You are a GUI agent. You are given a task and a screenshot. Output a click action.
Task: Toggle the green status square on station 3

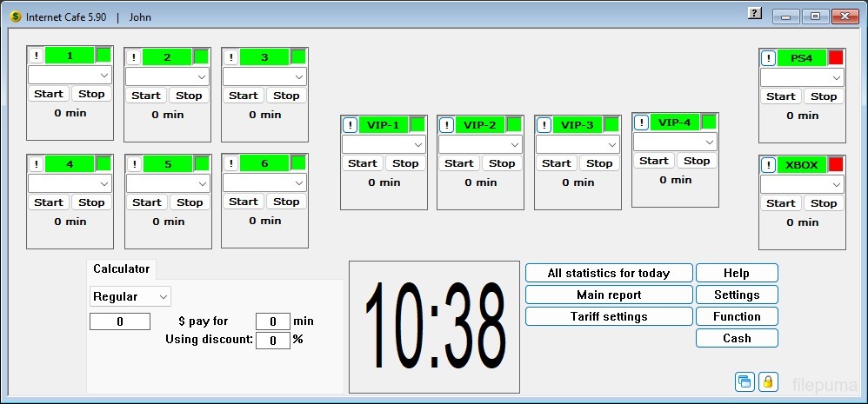(x=298, y=57)
